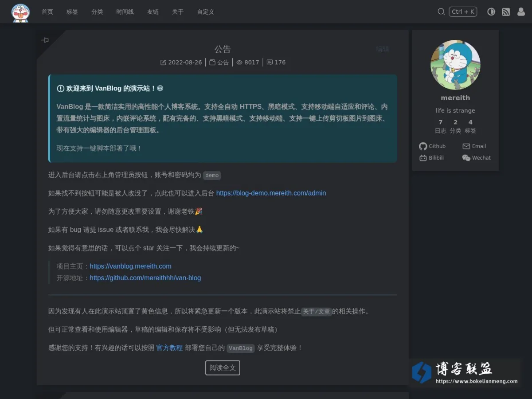This screenshot has width=532, height=399.
Task: Open the 官方教程 link
Action: [169, 348]
